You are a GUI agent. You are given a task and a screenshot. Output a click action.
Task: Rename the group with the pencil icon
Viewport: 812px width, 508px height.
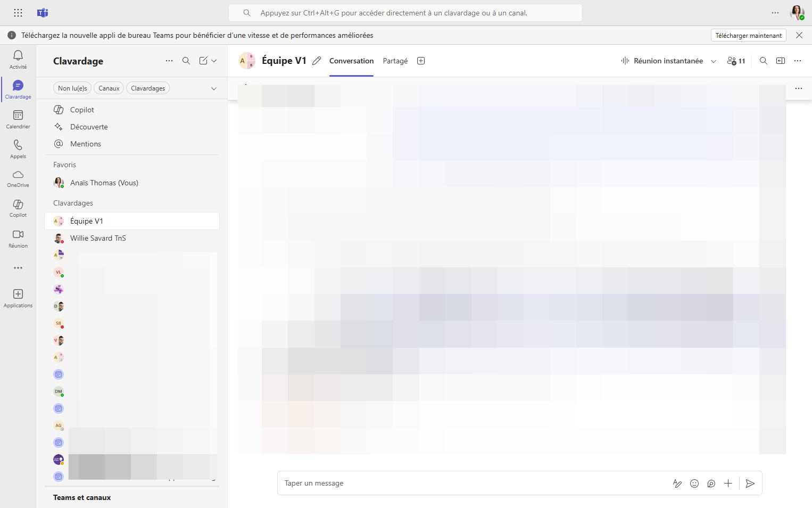[317, 61]
